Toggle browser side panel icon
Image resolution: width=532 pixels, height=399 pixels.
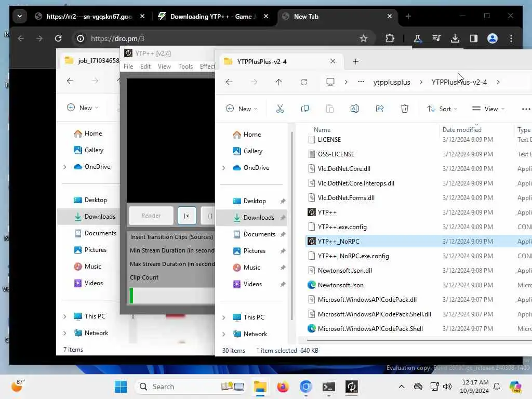(x=474, y=38)
